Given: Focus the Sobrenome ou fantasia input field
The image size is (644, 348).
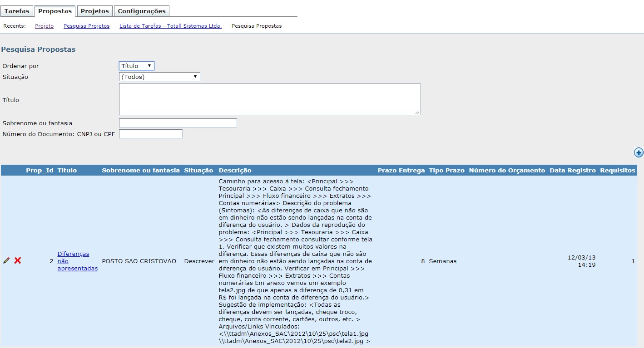Looking at the screenshot, I should coord(178,123).
